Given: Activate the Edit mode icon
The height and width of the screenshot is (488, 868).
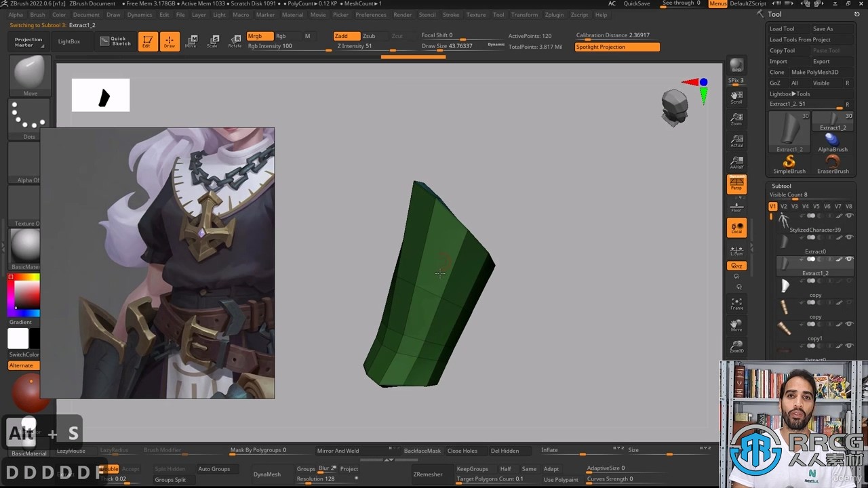Looking at the screenshot, I should point(146,41).
